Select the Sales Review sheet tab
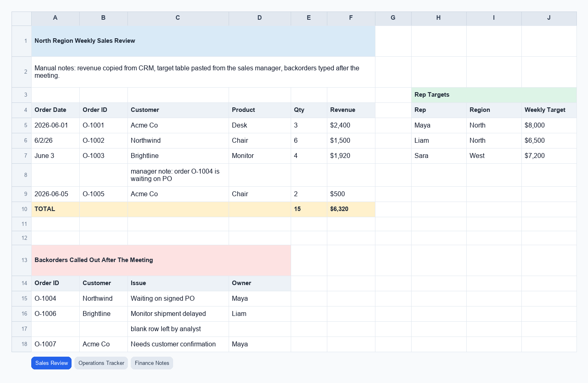588x383 pixels. (x=51, y=363)
